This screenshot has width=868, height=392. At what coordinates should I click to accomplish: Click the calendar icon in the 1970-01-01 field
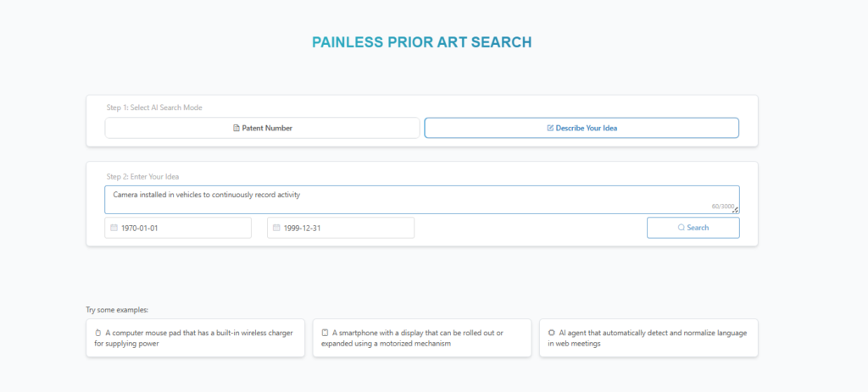(114, 228)
